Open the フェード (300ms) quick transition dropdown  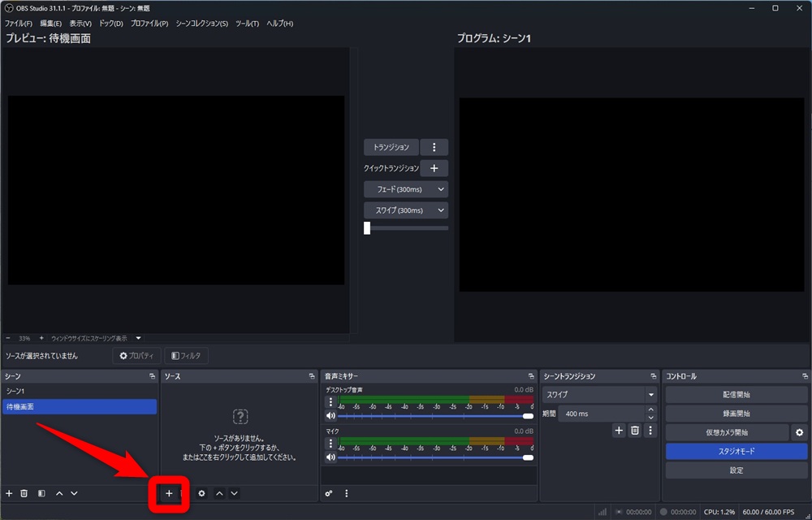[x=406, y=189]
